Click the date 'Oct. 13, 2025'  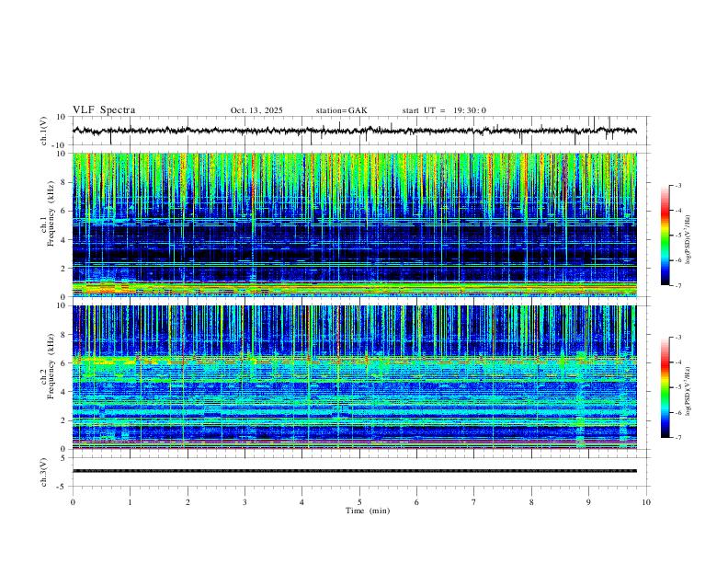pos(256,110)
